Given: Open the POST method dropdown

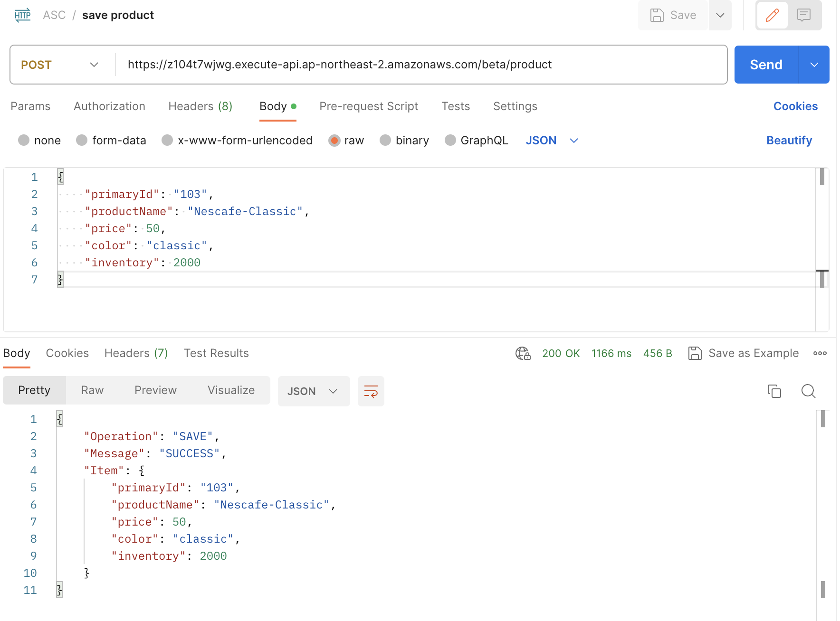Looking at the screenshot, I should pyautogui.click(x=60, y=65).
